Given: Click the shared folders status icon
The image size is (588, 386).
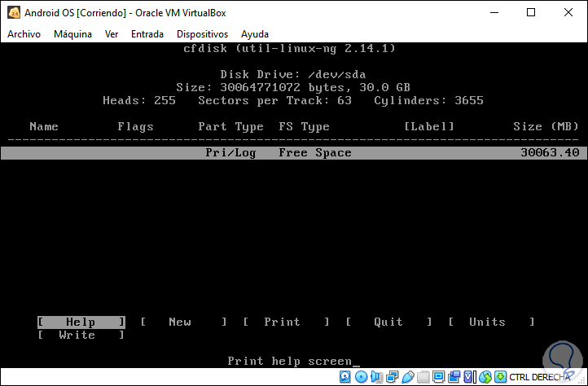Looking at the screenshot, I should 423,376.
